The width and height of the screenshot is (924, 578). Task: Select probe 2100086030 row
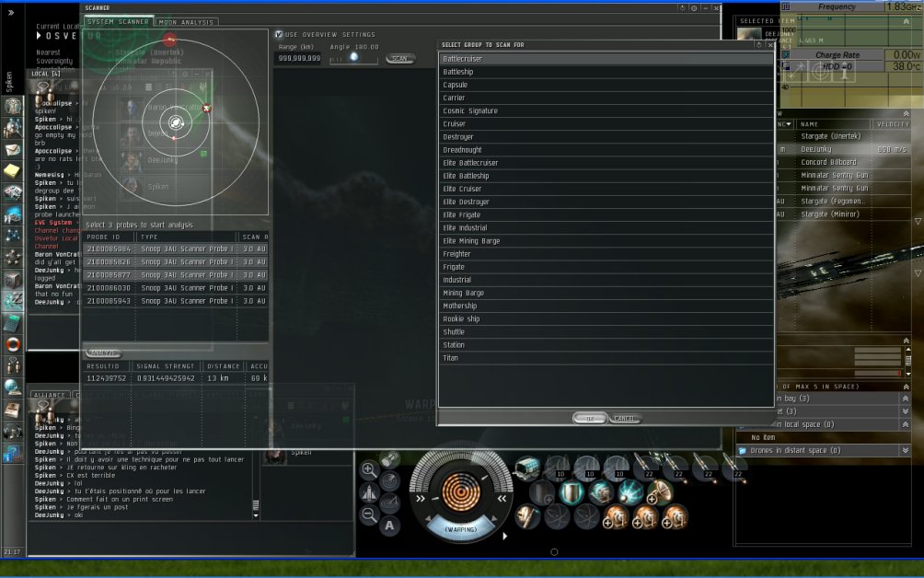coord(176,288)
